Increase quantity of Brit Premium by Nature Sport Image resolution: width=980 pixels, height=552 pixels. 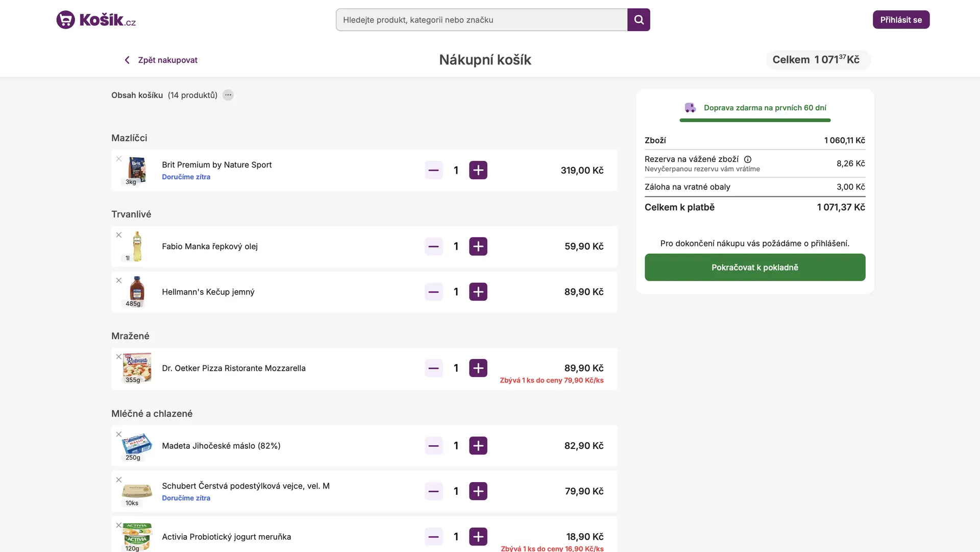tap(478, 170)
